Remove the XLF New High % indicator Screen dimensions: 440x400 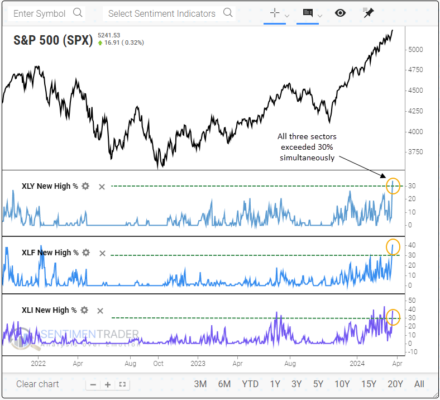coord(102,253)
